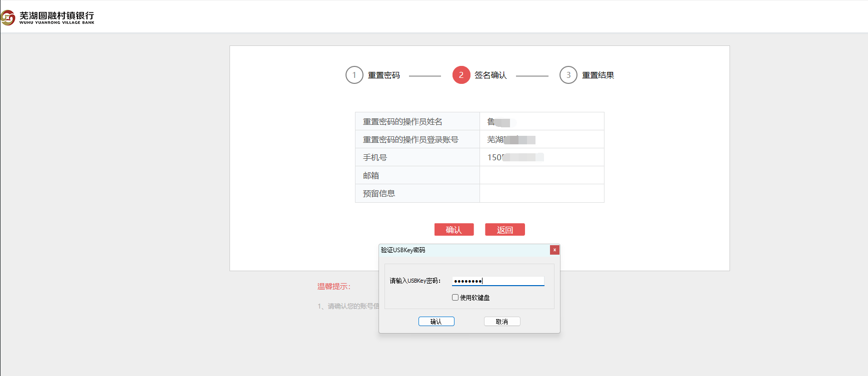This screenshot has width=868, height=376.
Task: Click the 签名确认 step label
Action: point(490,75)
